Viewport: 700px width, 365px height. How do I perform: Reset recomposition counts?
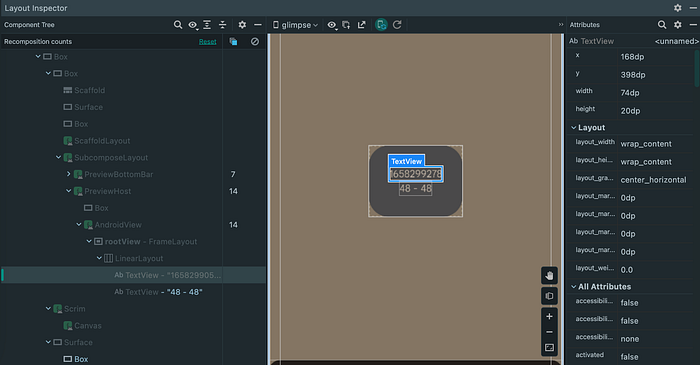click(x=208, y=41)
